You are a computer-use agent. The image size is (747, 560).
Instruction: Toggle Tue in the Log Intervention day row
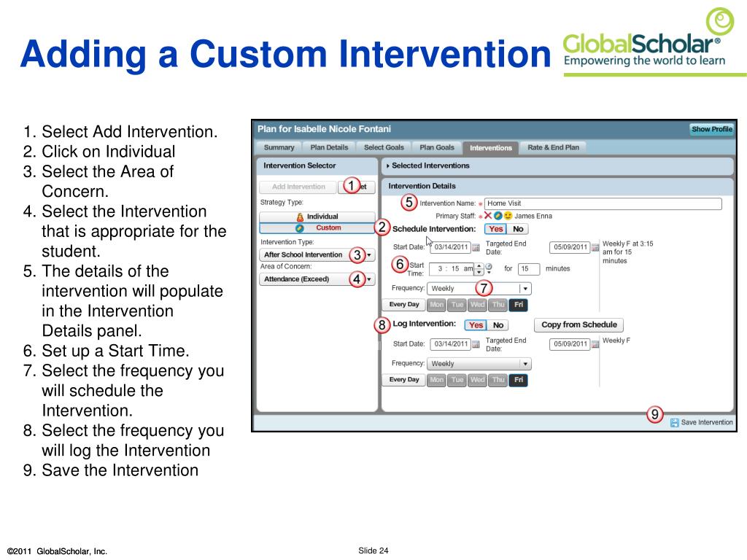457,380
